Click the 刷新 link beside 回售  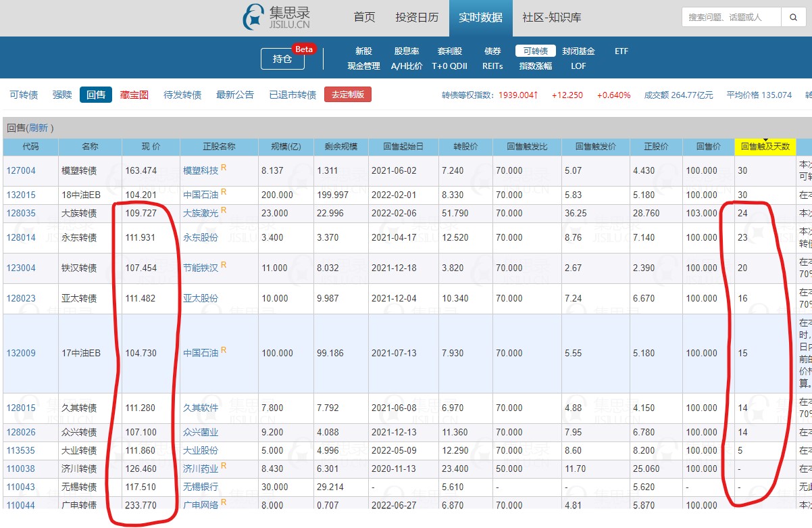(39, 128)
